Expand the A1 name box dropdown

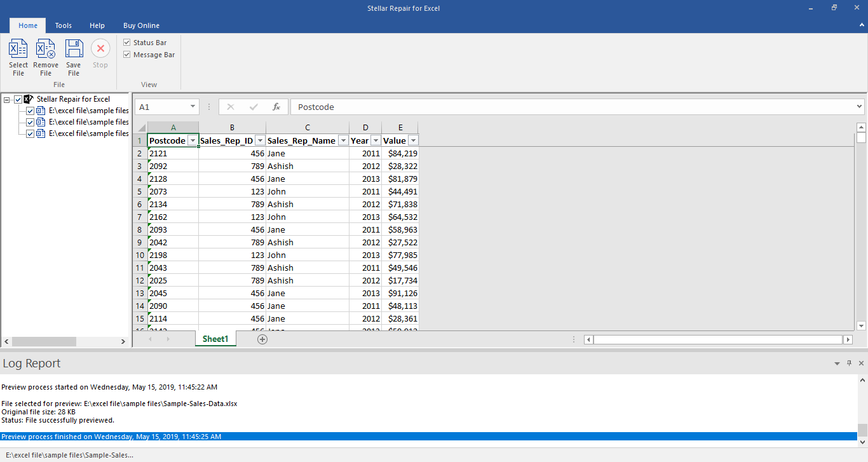[x=193, y=107]
